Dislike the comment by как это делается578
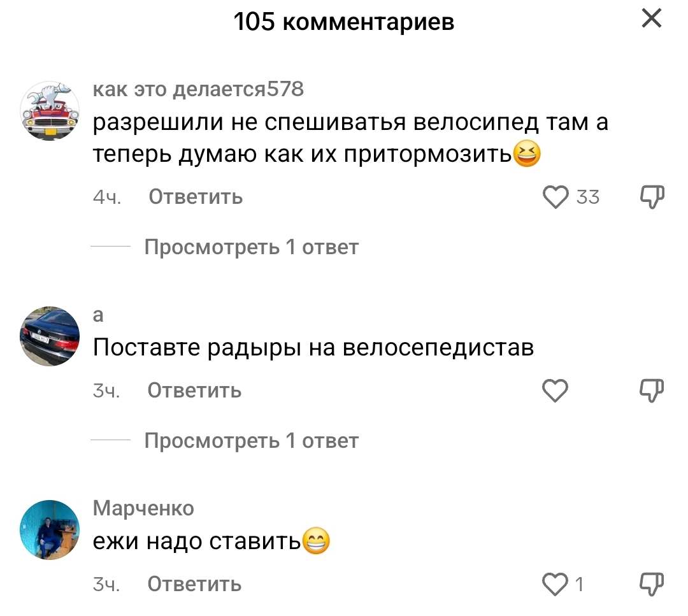This screenshot has width=688, height=616. 651,197
